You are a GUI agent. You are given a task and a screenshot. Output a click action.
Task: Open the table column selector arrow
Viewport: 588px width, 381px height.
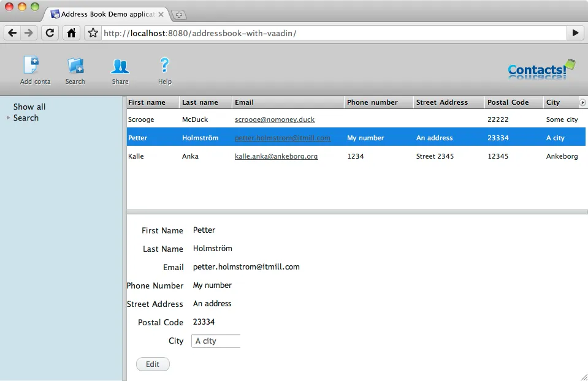coord(581,102)
